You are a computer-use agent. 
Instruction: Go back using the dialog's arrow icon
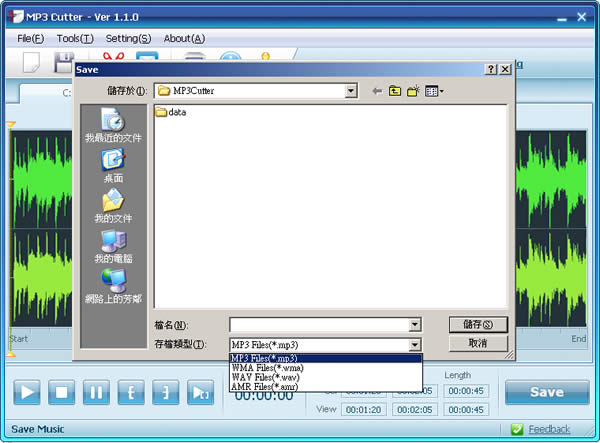(377, 91)
